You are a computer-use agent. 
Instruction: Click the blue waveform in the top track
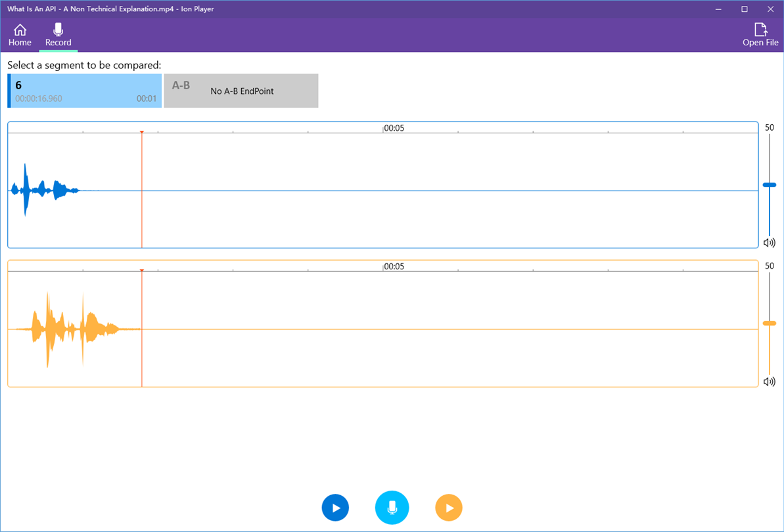click(45, 190)
